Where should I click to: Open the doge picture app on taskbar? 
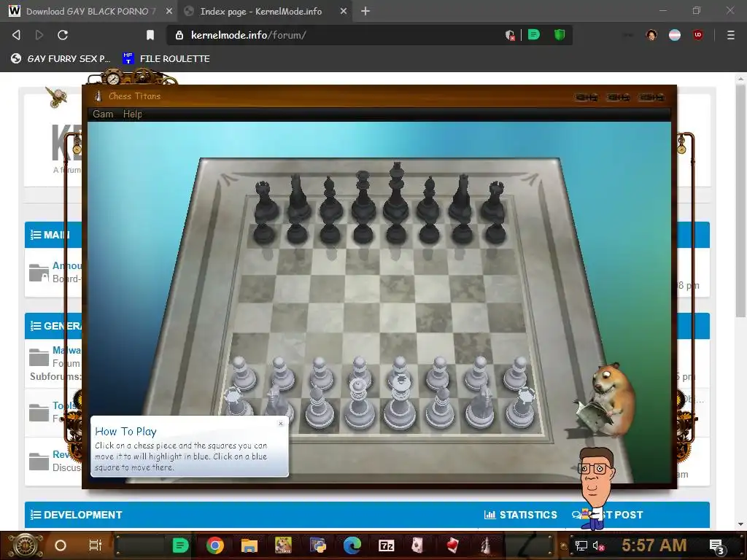point(283,545)
